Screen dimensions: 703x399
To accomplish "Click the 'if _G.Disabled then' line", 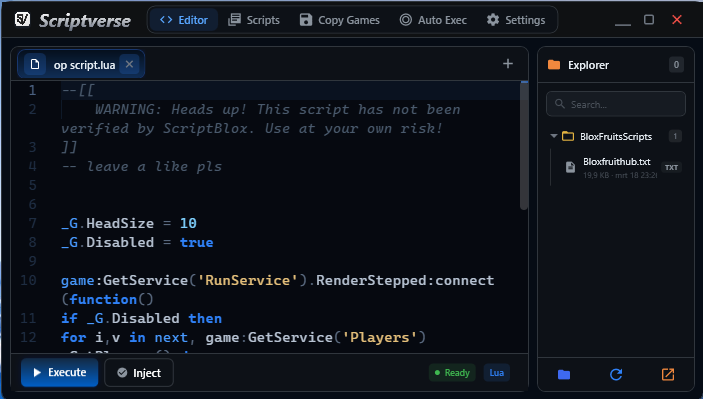I will [x=141, y=318].
